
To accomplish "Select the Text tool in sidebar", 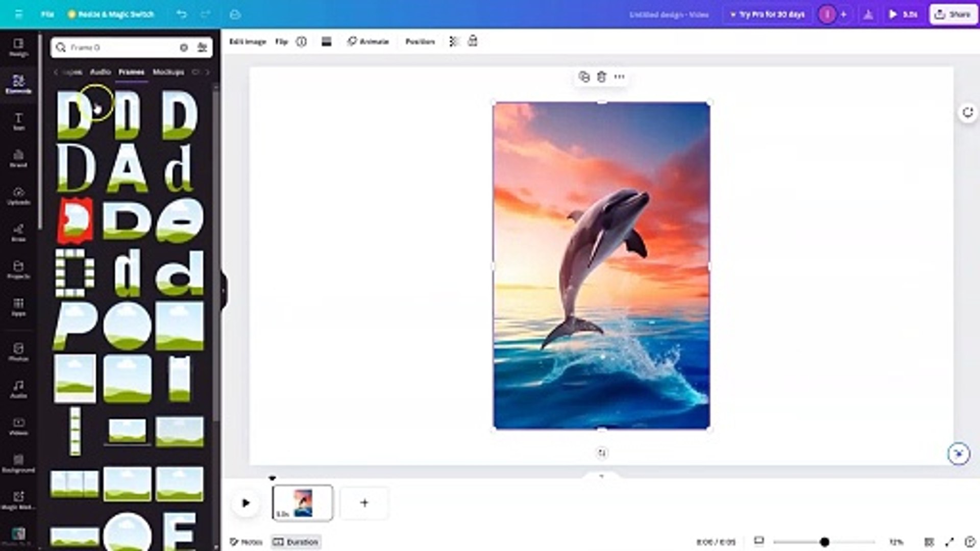I will coord(19,121).
